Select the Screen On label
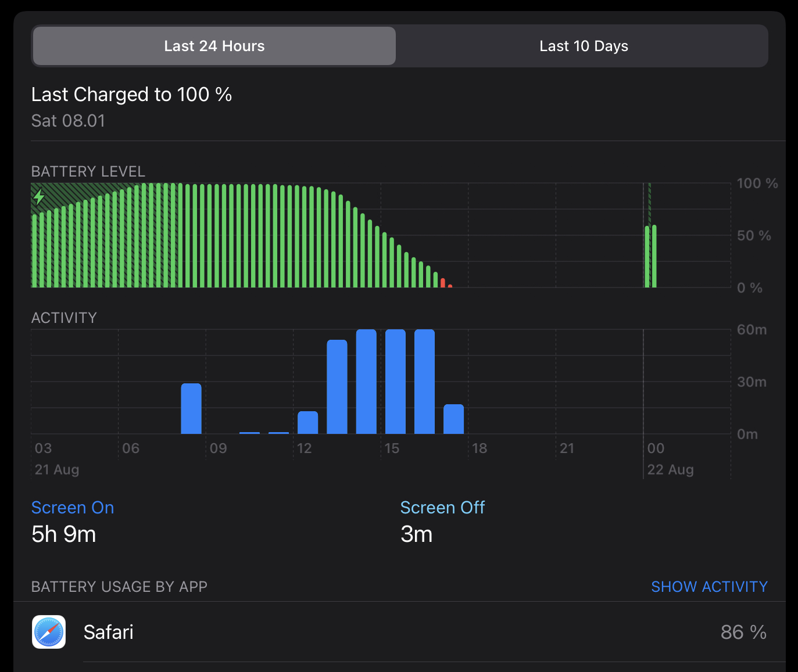Image resolution: width=798 pixels, height=672 pixels. tap(73, 508)
